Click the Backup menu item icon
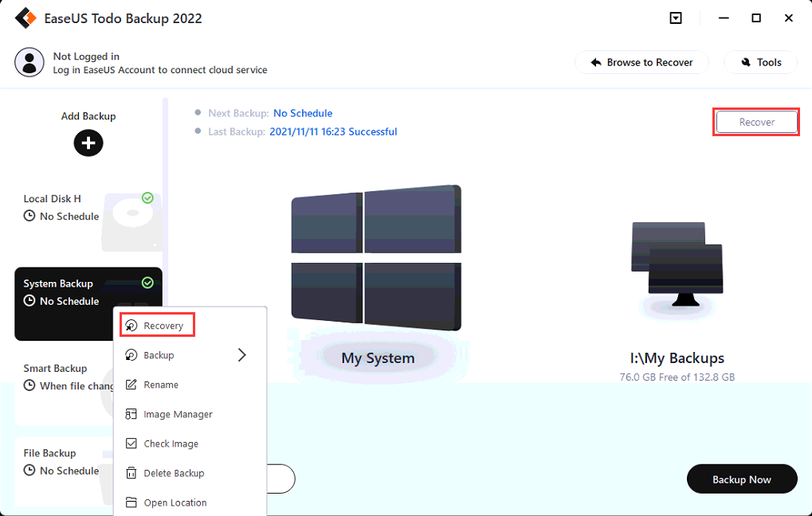This screenshot has height=516, width=812. (x=131, y=355)
